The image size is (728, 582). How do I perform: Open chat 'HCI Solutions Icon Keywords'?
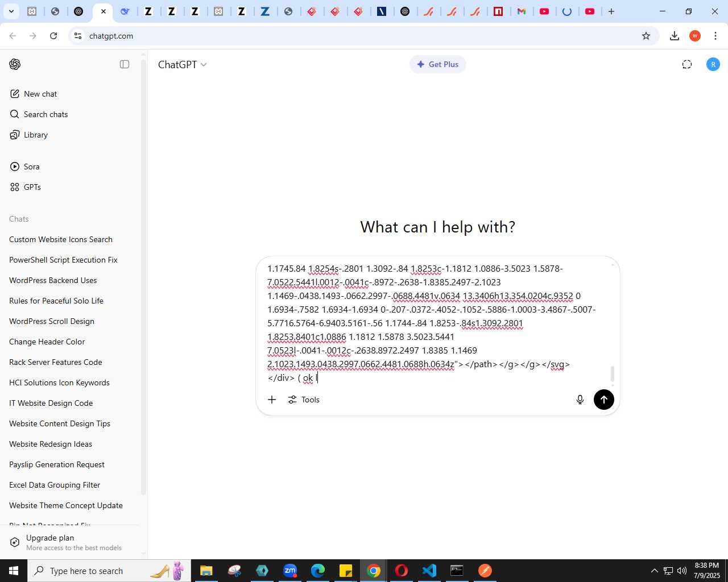59,383
